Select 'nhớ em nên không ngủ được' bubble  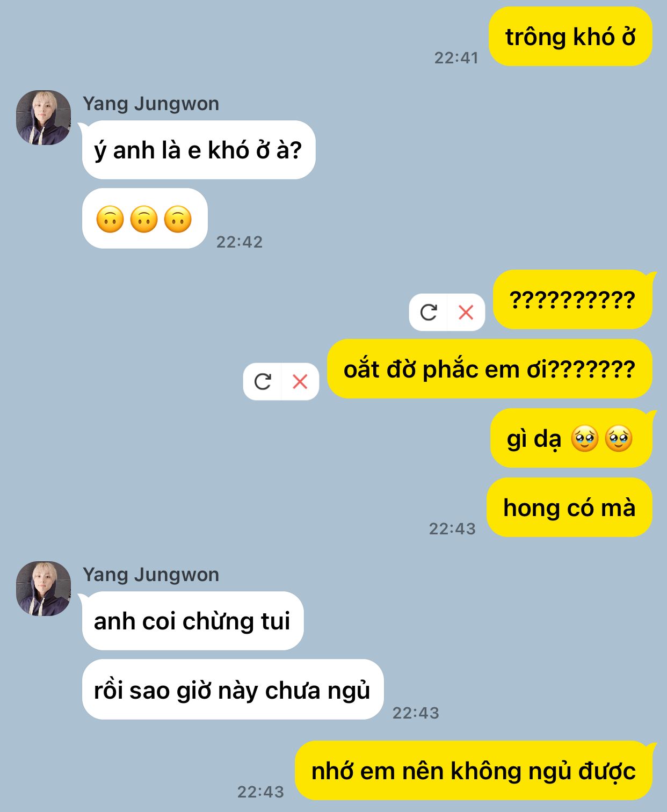point(474,770)
